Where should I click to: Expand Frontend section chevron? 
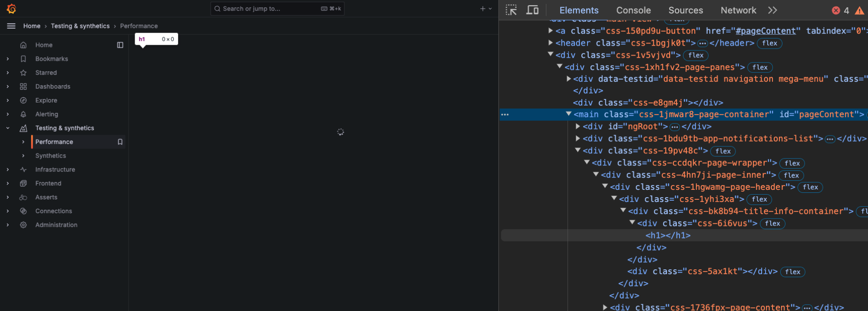point(8,184)
